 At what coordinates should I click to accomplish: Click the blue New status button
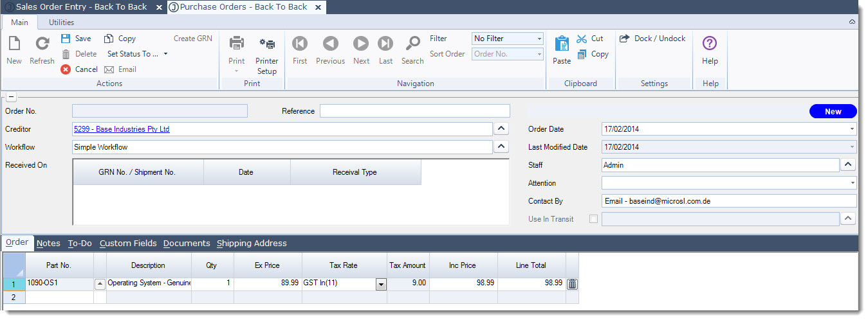click(833, 112)
